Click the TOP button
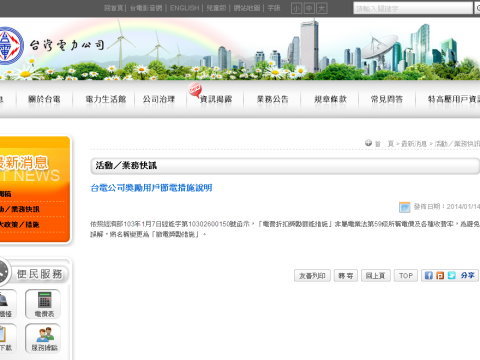Screen dimensions: 480x360 [x=406, y=276]
